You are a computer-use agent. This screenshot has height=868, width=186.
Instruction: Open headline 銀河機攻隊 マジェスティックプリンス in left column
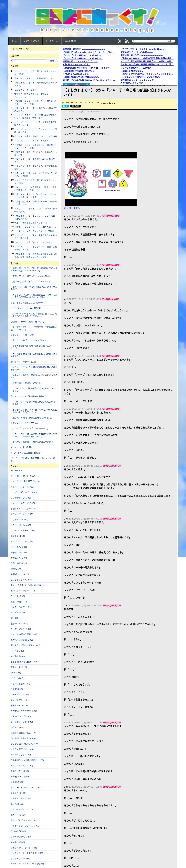(x=80, y=61)
